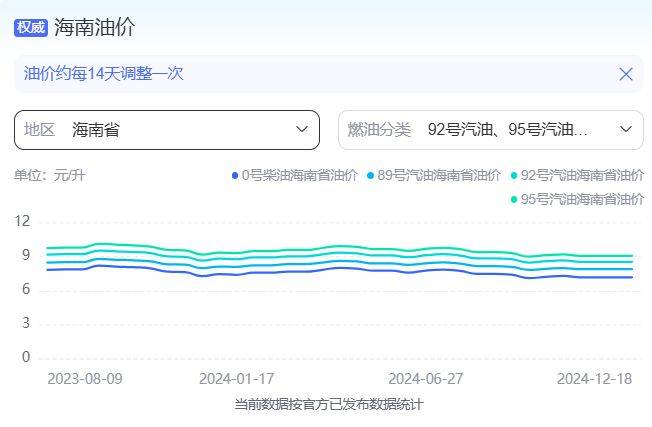652x427 pixels.
Task: Dismiss the 油价约每14天调整一次 notice with X
Action: click(x=625, y=74)
